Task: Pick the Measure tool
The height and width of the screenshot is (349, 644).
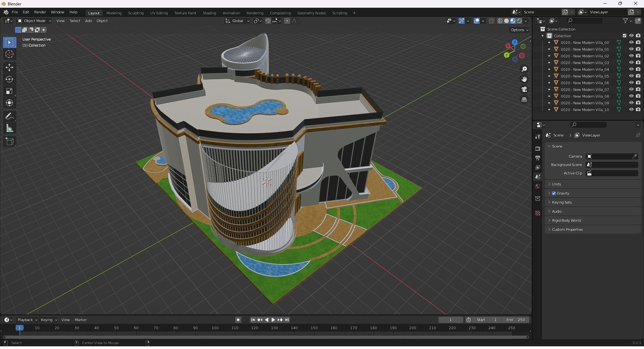Action: 9,128
